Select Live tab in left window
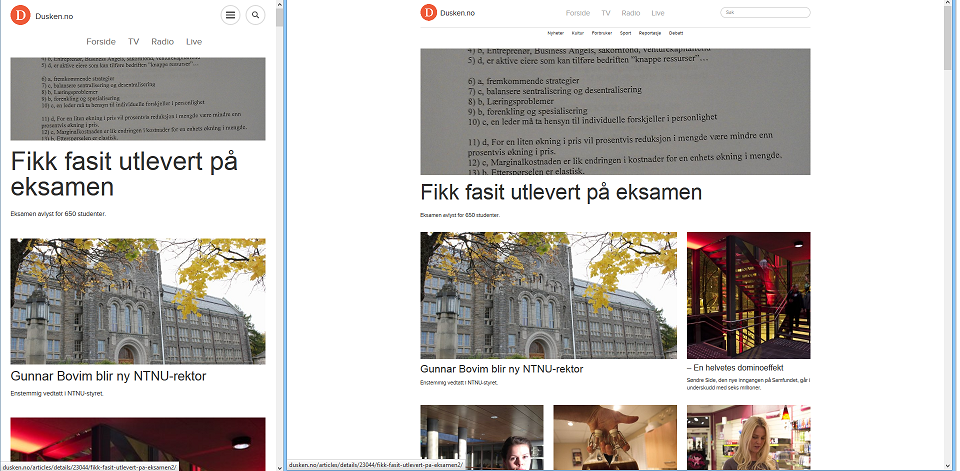 coord(194,42)
